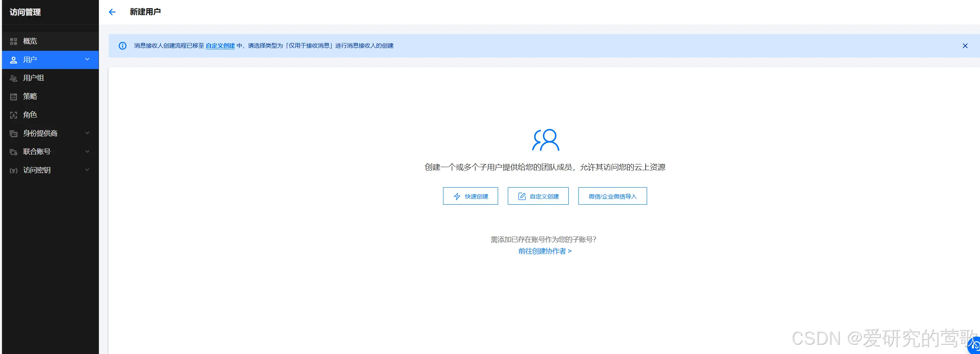Go back using the blue arrow

pos(112,12)
